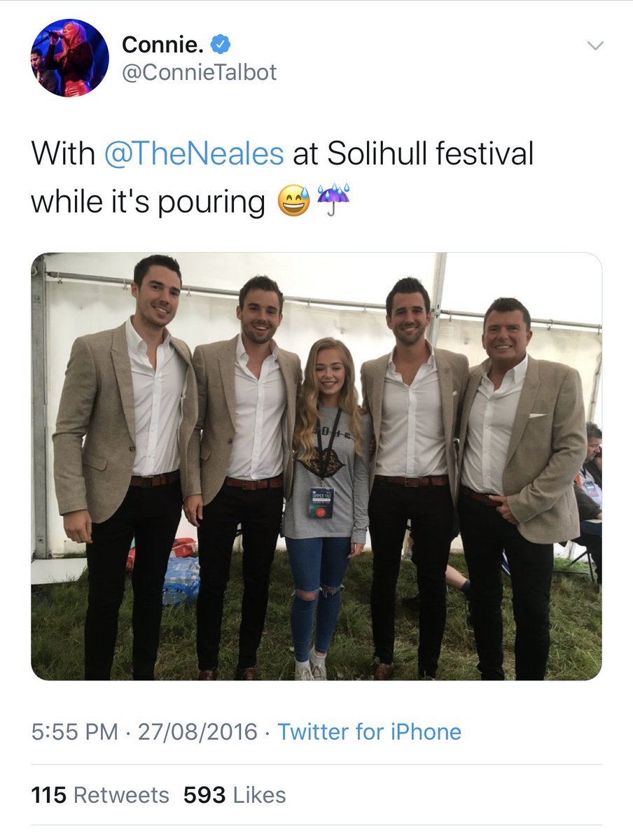Tap the sweat smile emoji
Image resolution: width=633 pixels, height=840 pixels.
[293, 203]
